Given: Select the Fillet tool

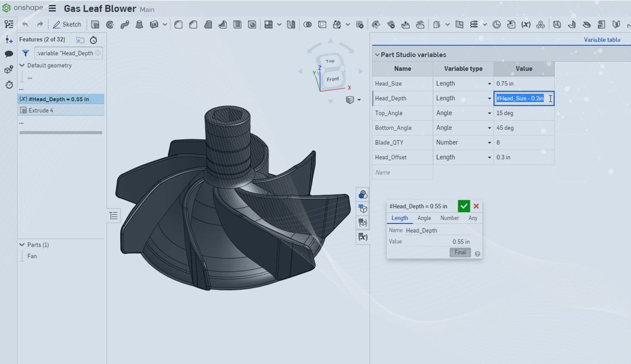Looking at the screenshot, I should tap(178, 24).
